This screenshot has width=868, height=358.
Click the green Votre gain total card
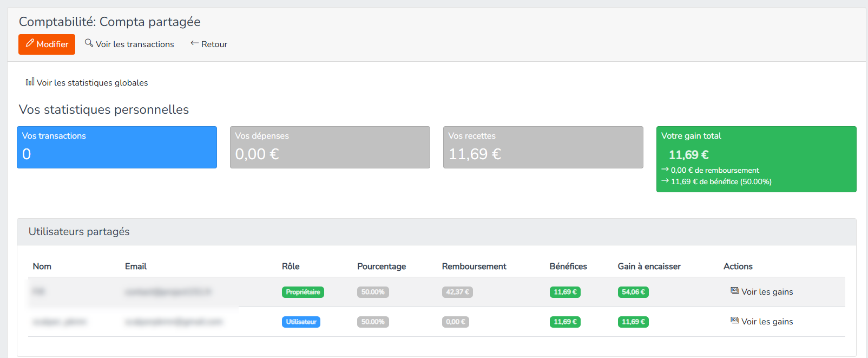point(756,159)
